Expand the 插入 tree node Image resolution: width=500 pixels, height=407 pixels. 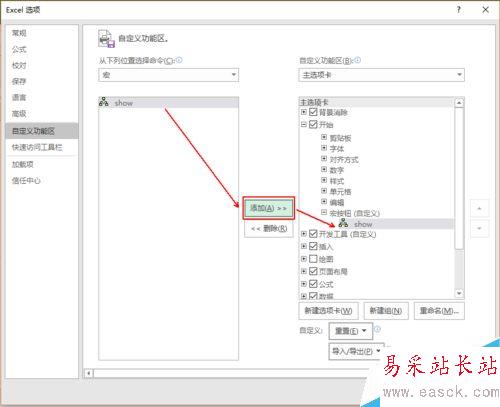[304, 246]
